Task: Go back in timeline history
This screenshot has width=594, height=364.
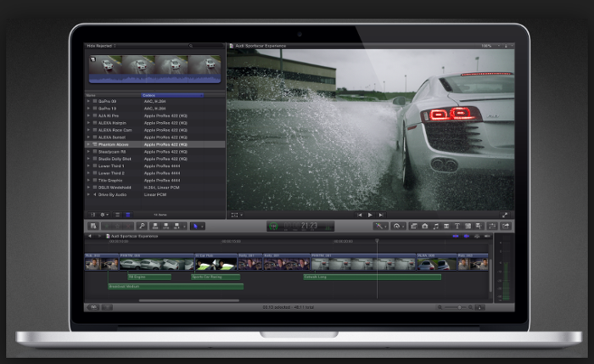Action: click(90, 236)
